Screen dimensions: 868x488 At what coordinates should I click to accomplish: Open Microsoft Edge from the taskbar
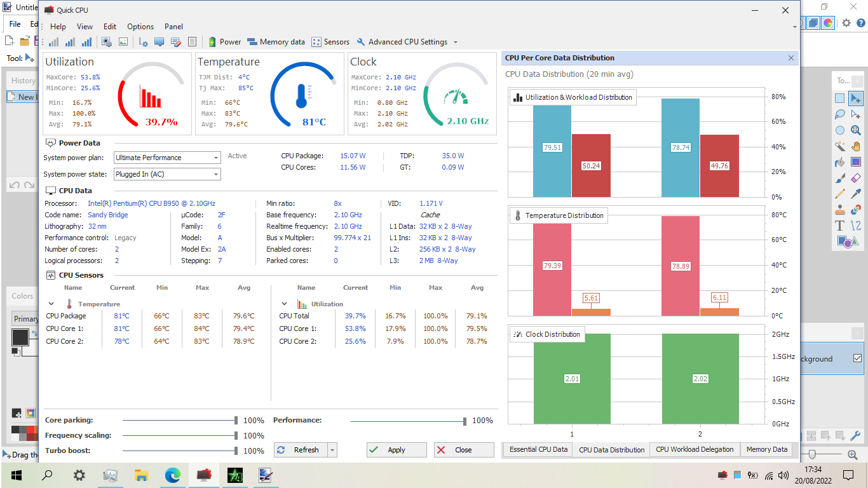pyautogui.click(x=173, y=475)
